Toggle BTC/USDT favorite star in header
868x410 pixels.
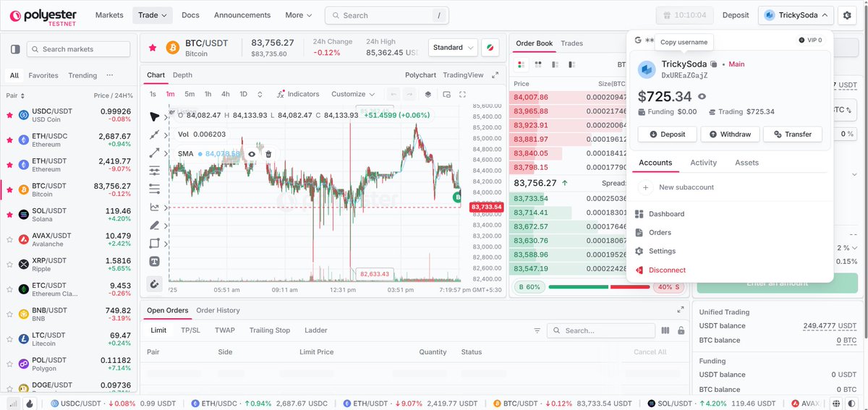(153, 48)
